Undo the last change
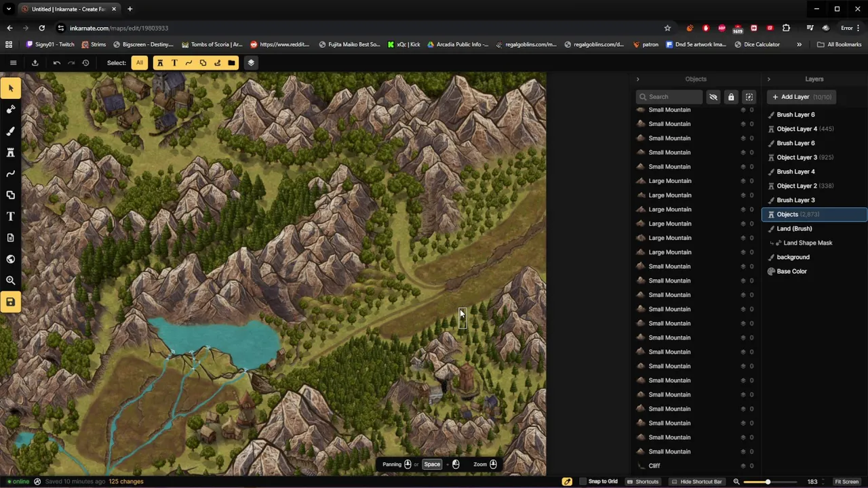Screen dimensions: 868x488 (x=57, y=62)
